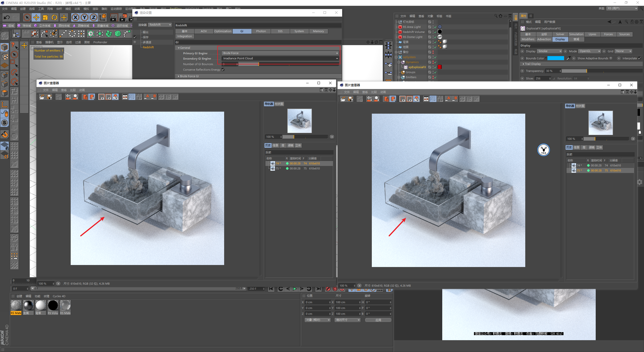Click the play forward button in timeline
The height and width of the screenshot is (352, 644).
tap(295, 289)
